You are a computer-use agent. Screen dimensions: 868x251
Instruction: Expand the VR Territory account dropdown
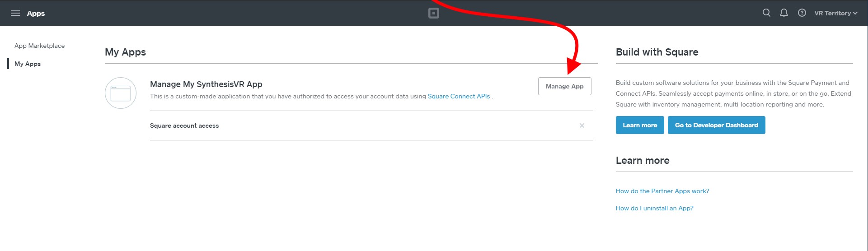tap(835, 13)
